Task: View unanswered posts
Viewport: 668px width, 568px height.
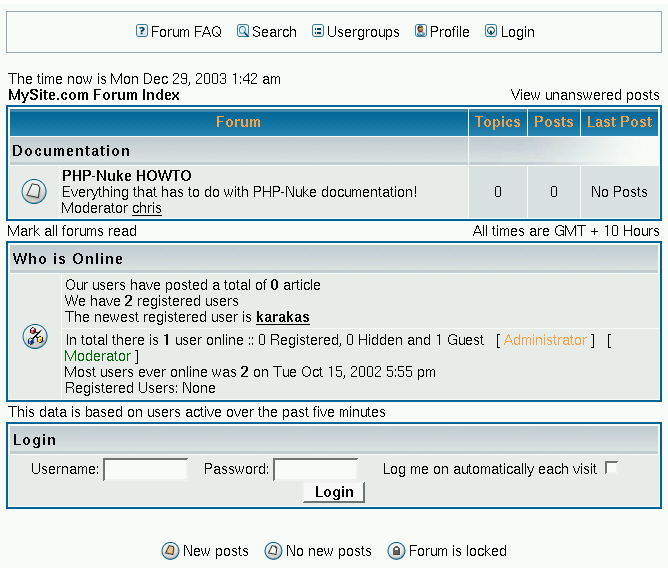Action: coord(585,95)
